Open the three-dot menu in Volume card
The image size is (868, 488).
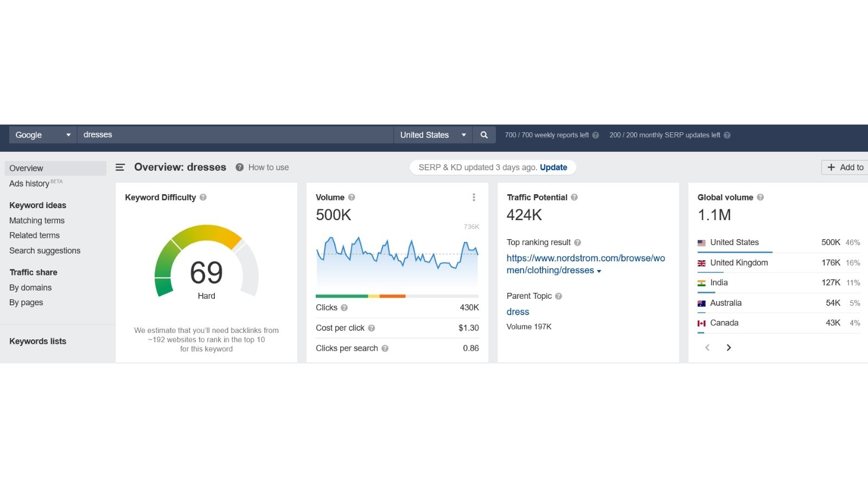point(474,197)
